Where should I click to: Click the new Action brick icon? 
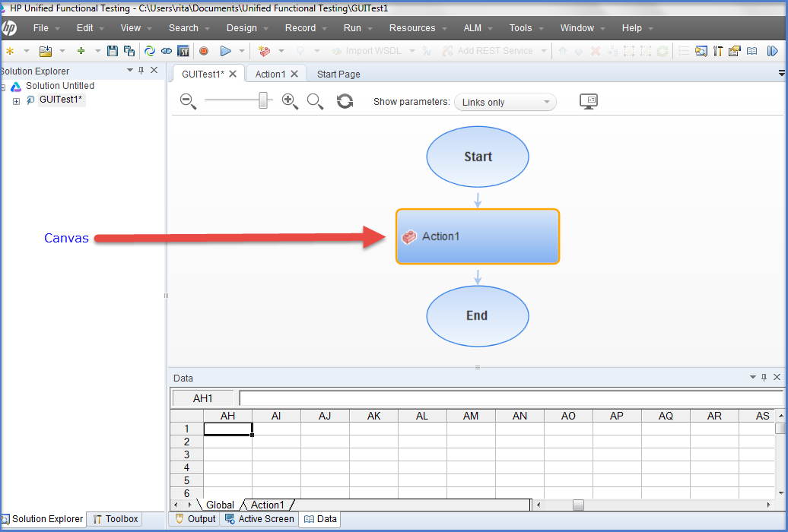tap(264, 51)
